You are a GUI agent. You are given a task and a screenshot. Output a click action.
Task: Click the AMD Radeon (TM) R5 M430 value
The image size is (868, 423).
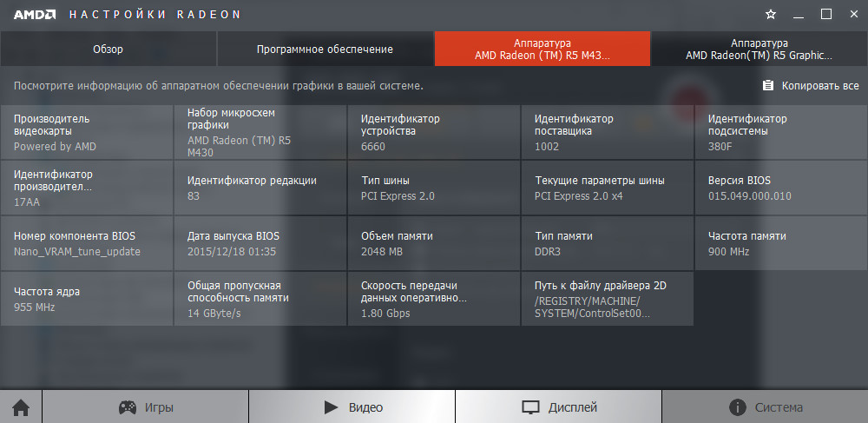pos(240,147)
